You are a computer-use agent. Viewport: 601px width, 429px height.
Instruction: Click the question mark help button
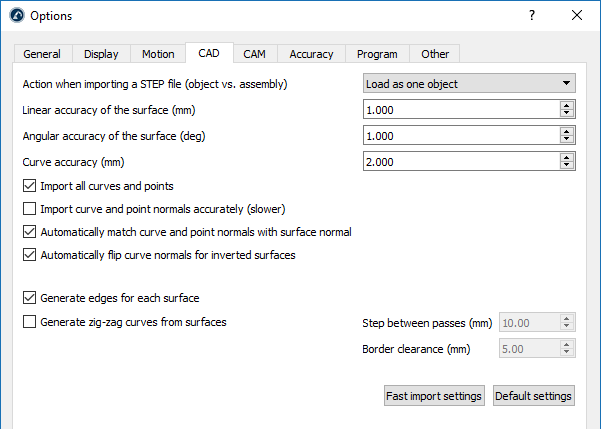click(531, 15)
